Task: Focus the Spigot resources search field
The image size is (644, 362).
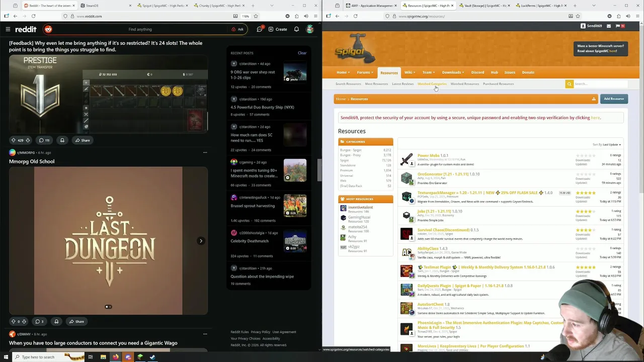Action: tap(600, 84)
